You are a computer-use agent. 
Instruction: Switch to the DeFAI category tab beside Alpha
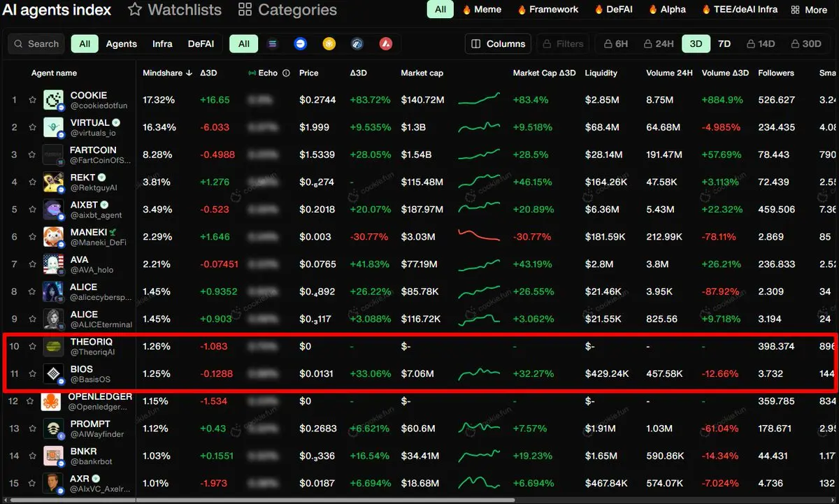[613, 10]
